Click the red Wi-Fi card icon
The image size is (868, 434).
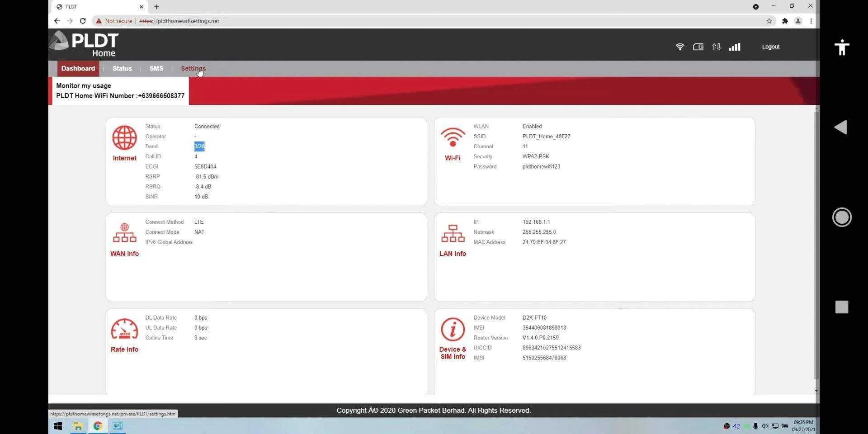(453, 137)
